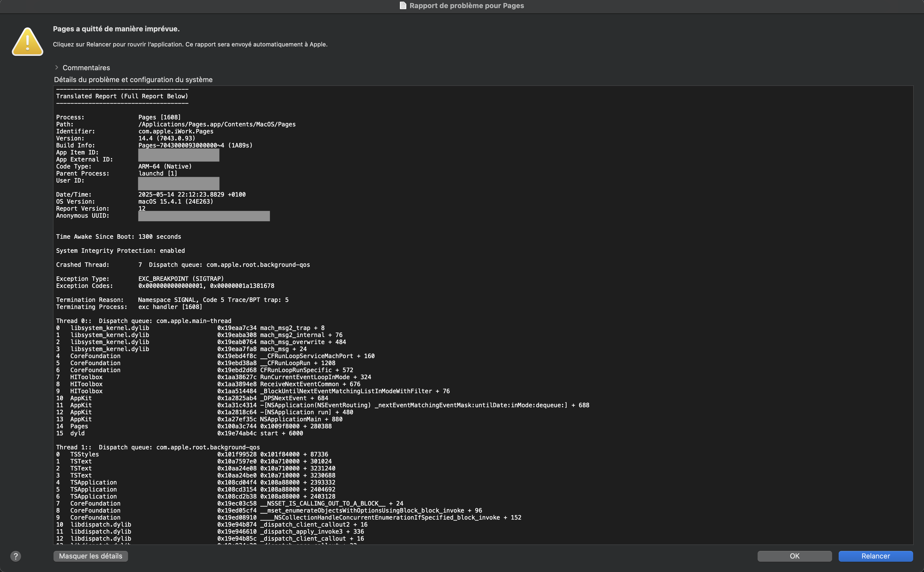Click the window title Rapport de problème pour Pages
The width and height of the screenshot is (924, 572).
tap(466, 6)
